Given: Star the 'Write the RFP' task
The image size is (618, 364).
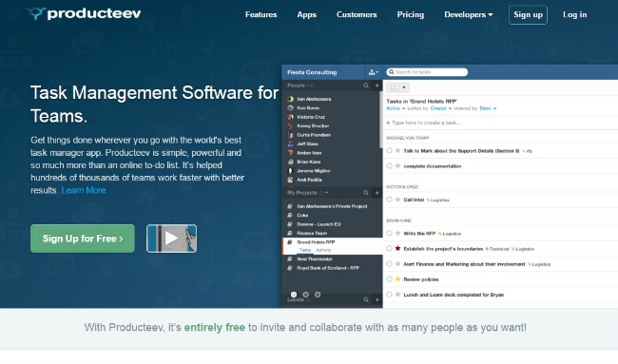Looking at the screenshot, I should [397, 233].
